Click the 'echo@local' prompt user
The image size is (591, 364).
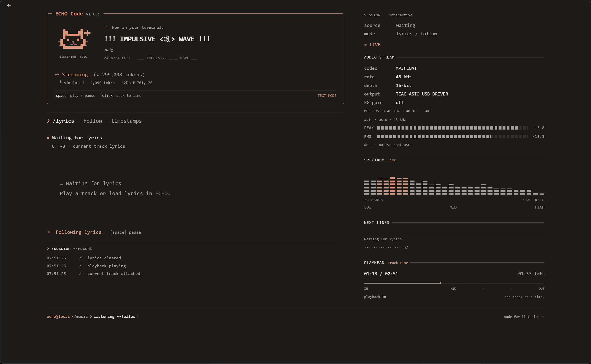(58, 316)
